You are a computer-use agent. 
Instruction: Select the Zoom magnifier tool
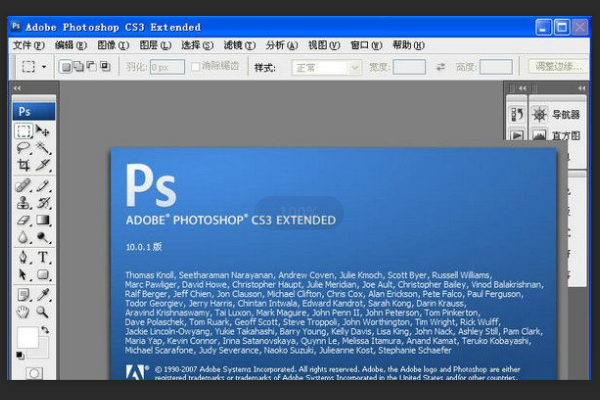tap(43, 312)
